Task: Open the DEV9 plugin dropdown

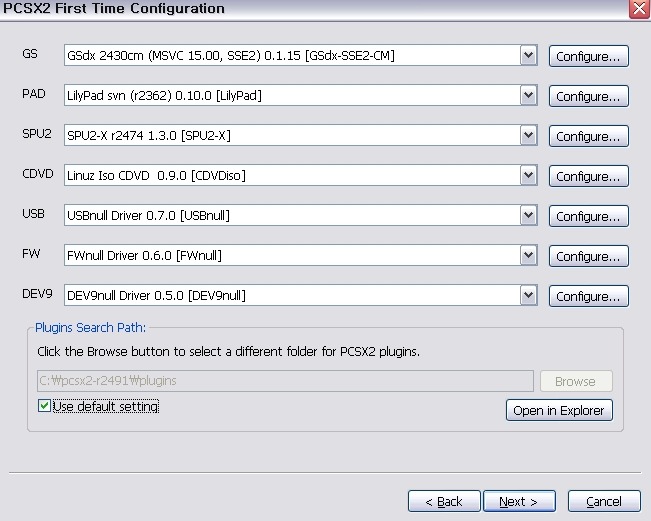Action: [529, 296]
